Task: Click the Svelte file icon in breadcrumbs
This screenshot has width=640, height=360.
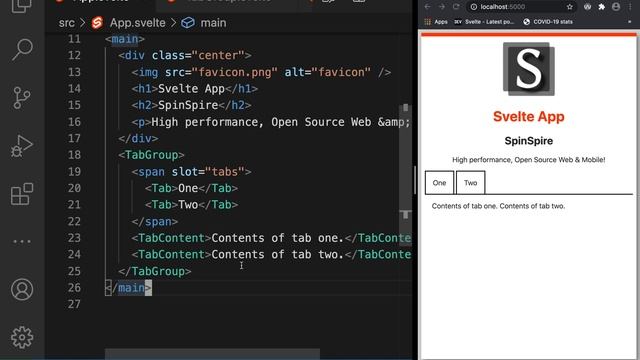Action: click(97, 23)
